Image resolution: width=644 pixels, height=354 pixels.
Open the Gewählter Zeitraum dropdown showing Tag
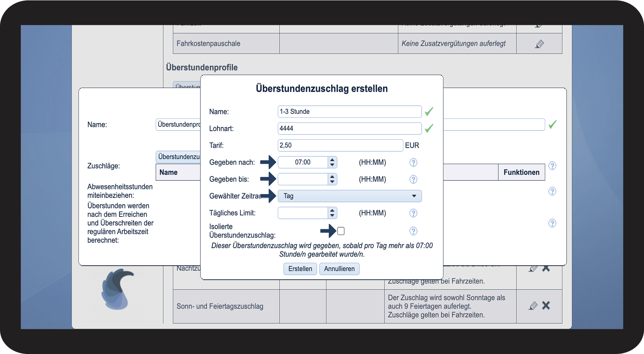point(350,196)
